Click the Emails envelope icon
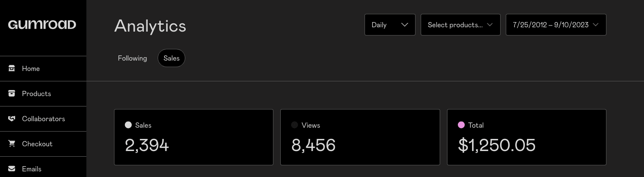Screen dimensions: 644x177 (12, 169)
